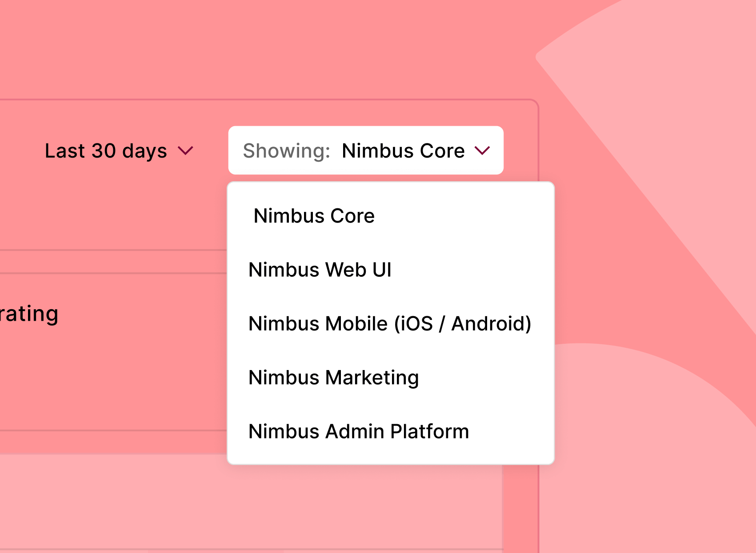Click the partially visible rating heading
756x553 pixels.
tap(28, 313)
